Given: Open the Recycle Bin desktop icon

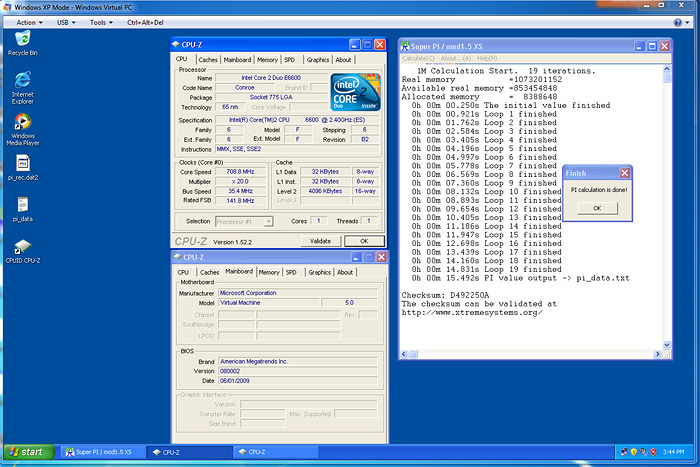Looking at the screenshot, I should [x=22, y=40].
